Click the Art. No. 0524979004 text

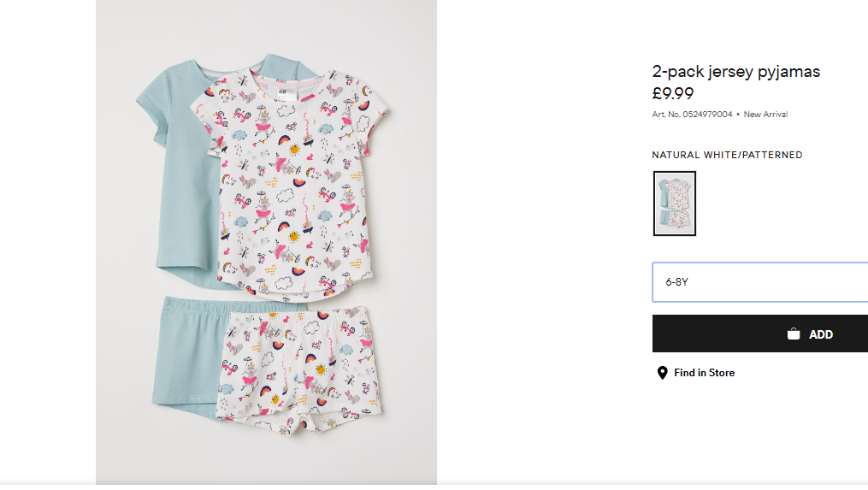point(692,115)
